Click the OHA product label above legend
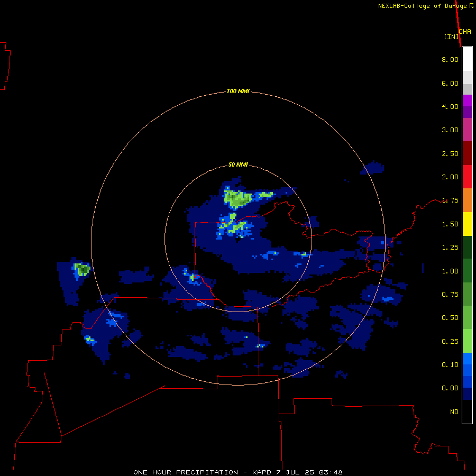This screenshot has width=476, height=476. click(x=465, y=31)
